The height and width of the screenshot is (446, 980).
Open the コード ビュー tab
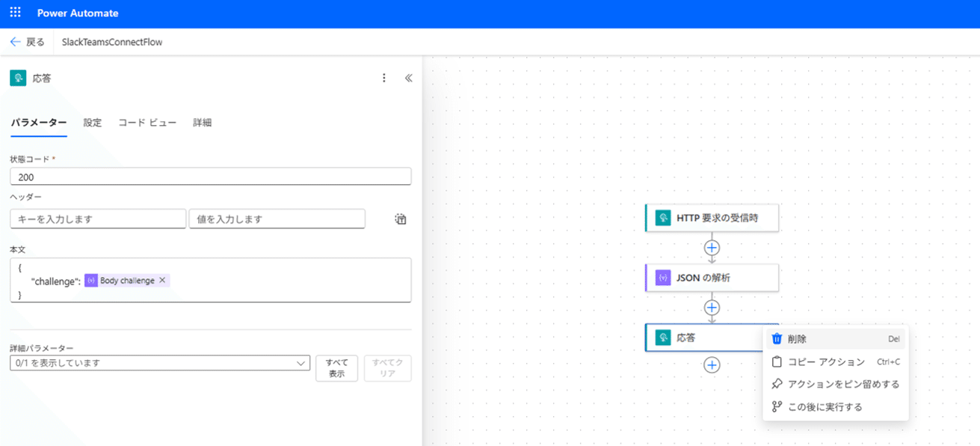tap(147, 123)
